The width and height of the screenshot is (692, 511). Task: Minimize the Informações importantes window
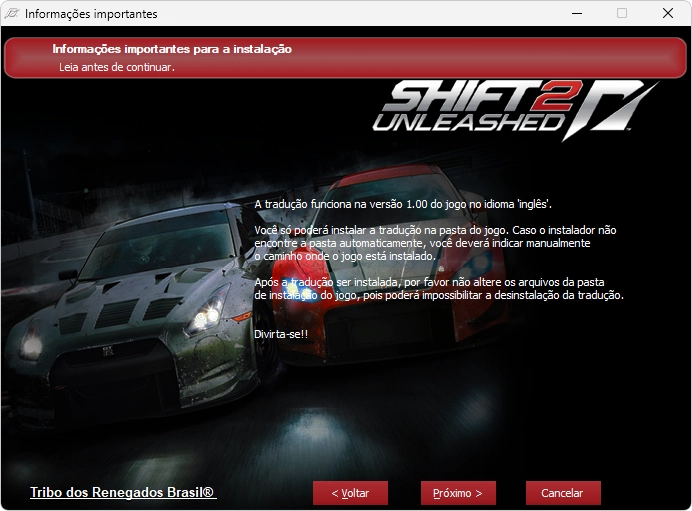pos(577,13)
